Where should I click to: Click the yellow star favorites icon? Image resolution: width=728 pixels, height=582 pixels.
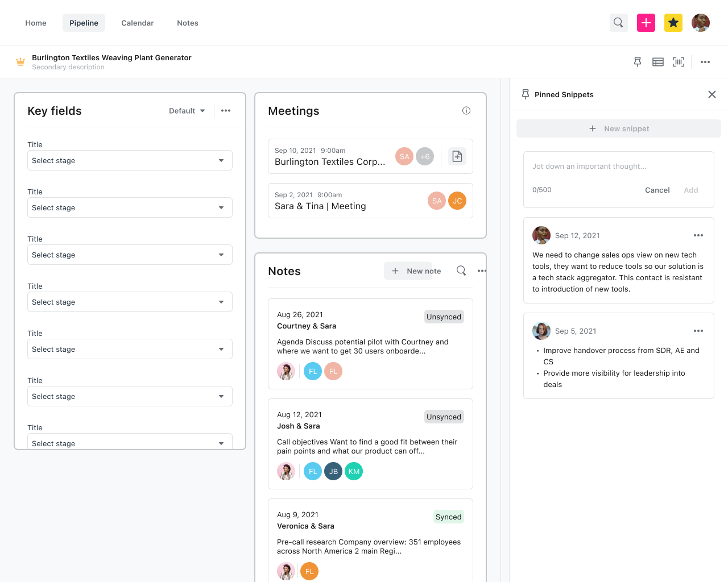(x=673, y=23)
